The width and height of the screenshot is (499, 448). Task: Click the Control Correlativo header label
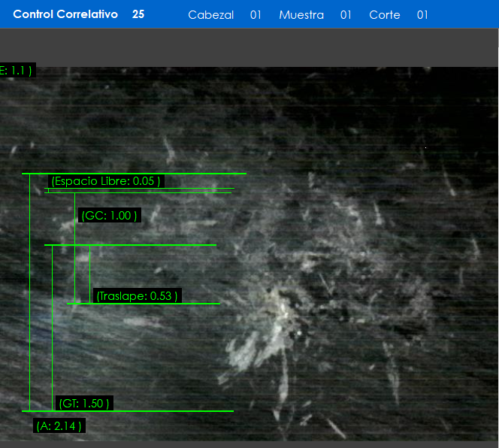(65, 14)
